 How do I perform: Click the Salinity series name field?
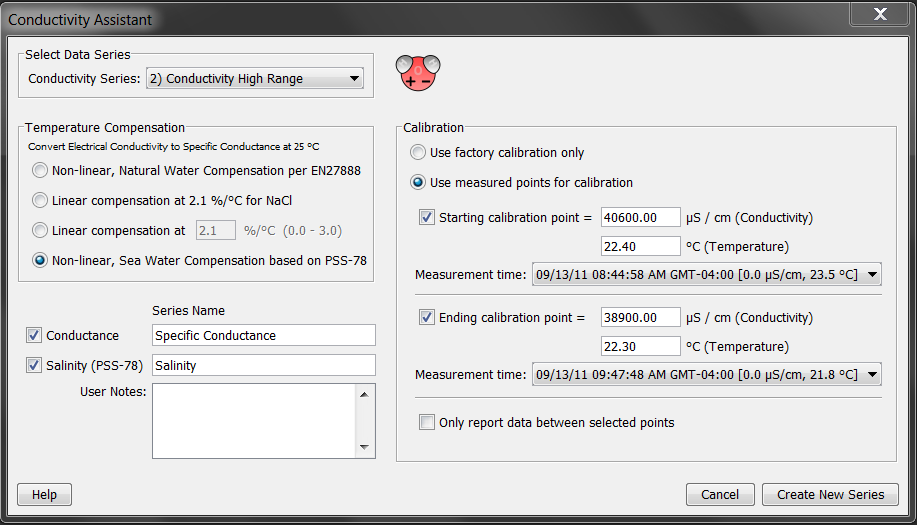pyautogui.click(x=264, y=366)
